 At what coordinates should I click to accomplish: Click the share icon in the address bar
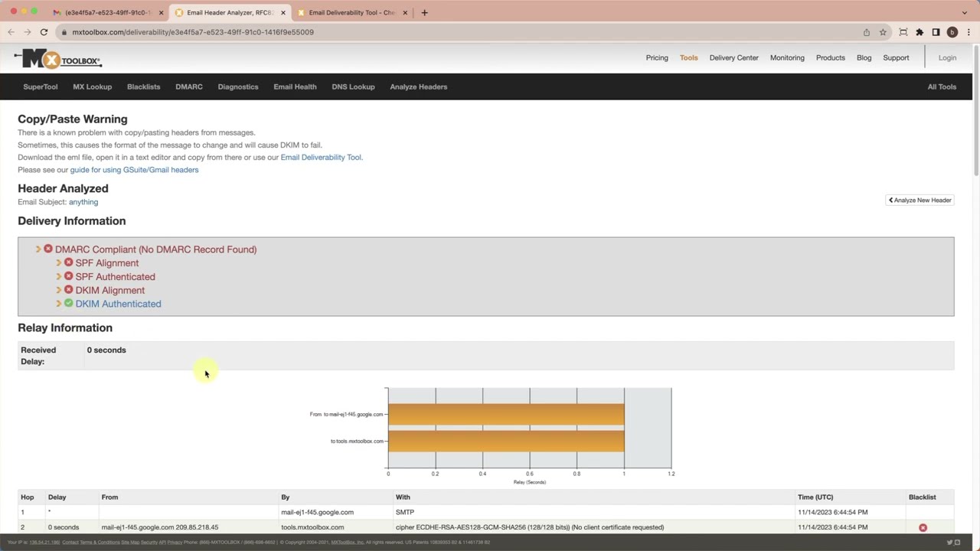click(x=866, y=32)
